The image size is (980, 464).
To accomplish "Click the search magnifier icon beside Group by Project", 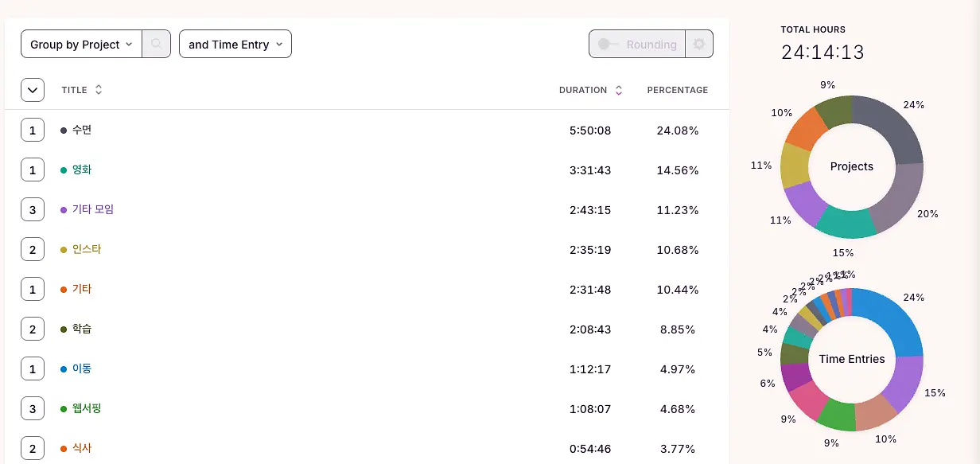I will point(156,45).
